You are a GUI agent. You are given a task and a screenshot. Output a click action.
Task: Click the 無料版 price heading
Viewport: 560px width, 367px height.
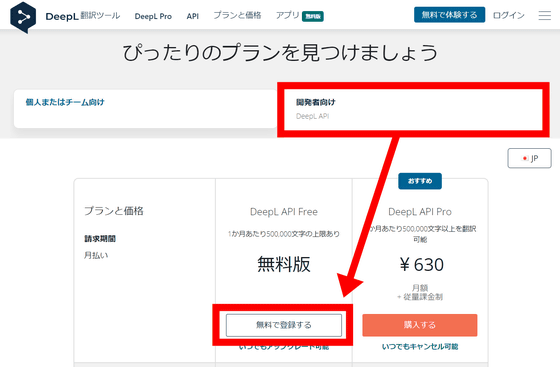pyautogui.click(x=284, y=265)
